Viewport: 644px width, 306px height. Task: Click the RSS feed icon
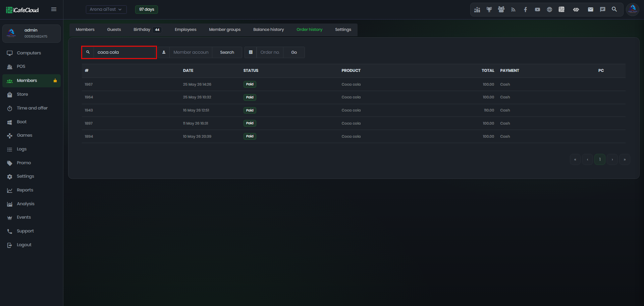pos(513,9)
